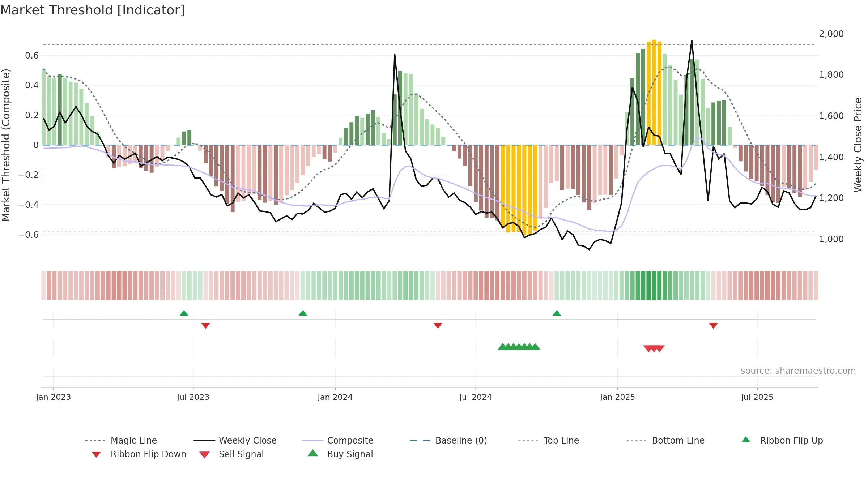Screen dimensions: 868x488
Task: Click the −0.6 left axis tick
Action: point(29,235)
